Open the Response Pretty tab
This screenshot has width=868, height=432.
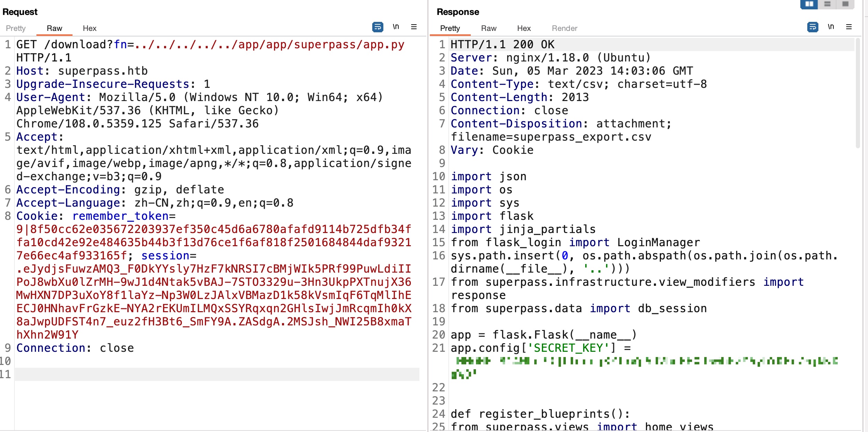(x=450, y=28)
